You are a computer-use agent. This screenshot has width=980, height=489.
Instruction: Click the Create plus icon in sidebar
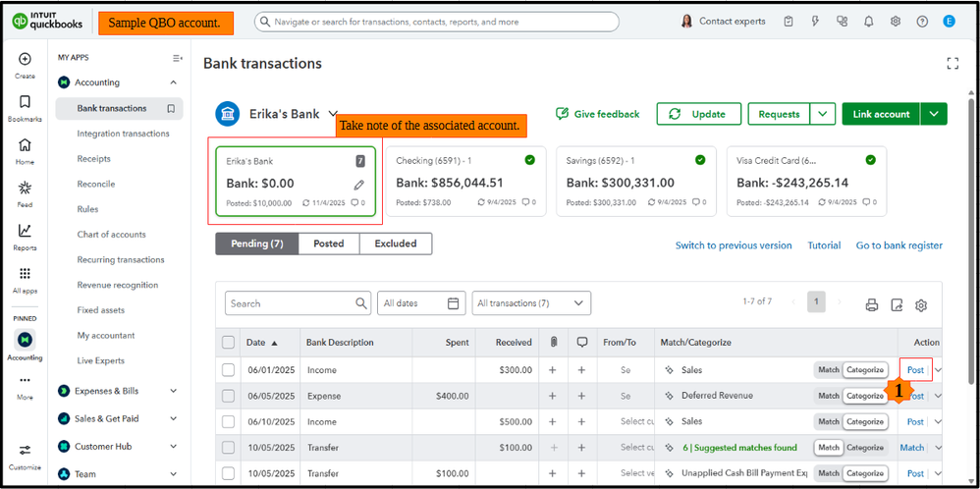point(25,59)
